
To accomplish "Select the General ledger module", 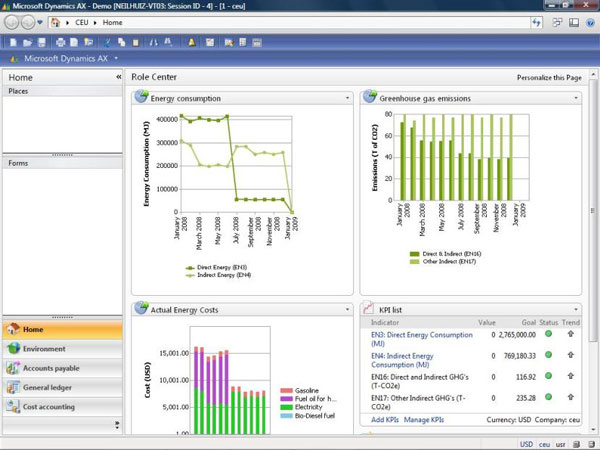I will [x=62, y=387].
